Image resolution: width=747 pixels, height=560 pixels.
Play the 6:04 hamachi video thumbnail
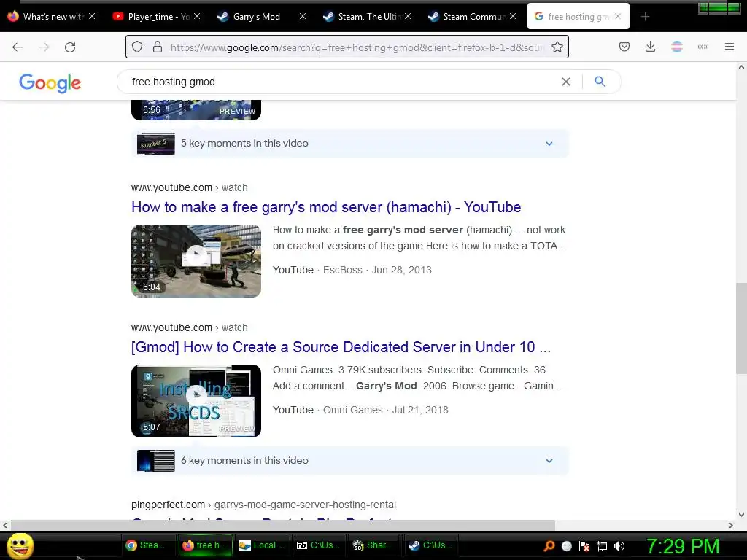coord(196,261)
